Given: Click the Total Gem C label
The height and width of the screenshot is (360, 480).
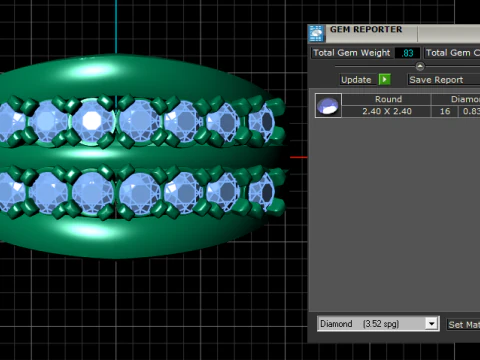Looking at the screenshot, I should (453, 53).
